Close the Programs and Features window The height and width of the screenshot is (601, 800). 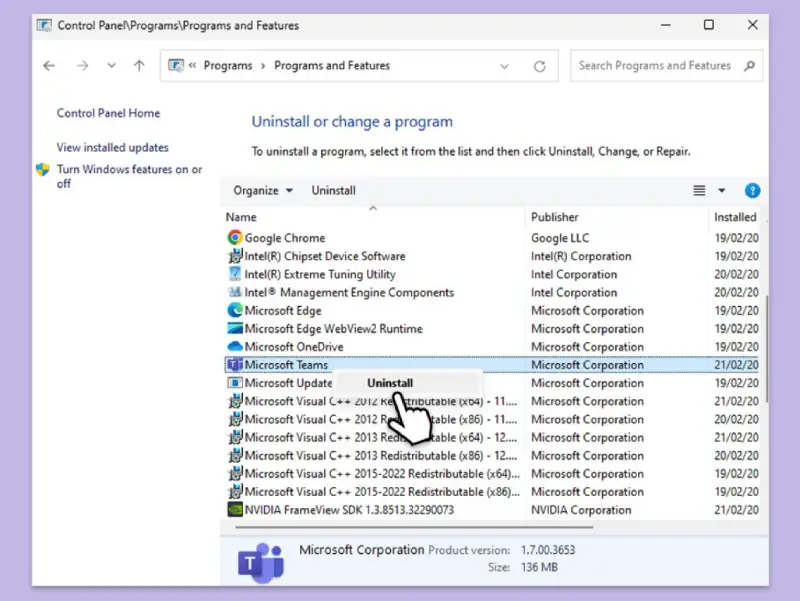click(753, 25)
